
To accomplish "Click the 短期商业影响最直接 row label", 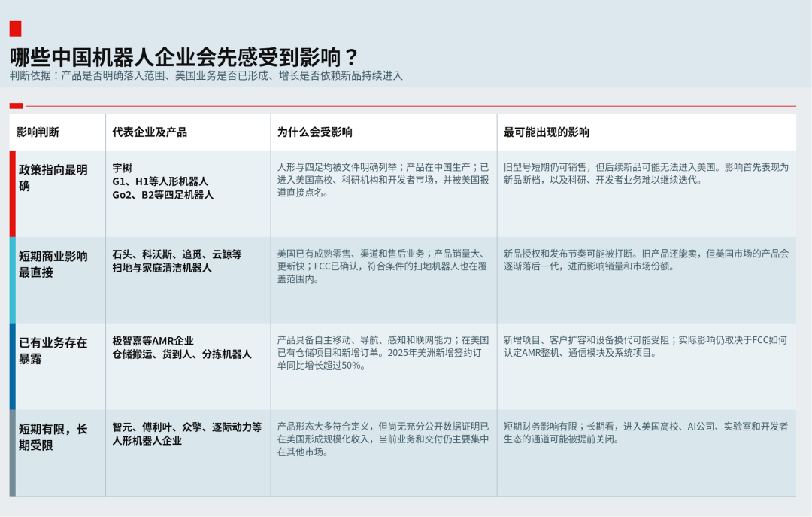I will [x=53, y=264].
